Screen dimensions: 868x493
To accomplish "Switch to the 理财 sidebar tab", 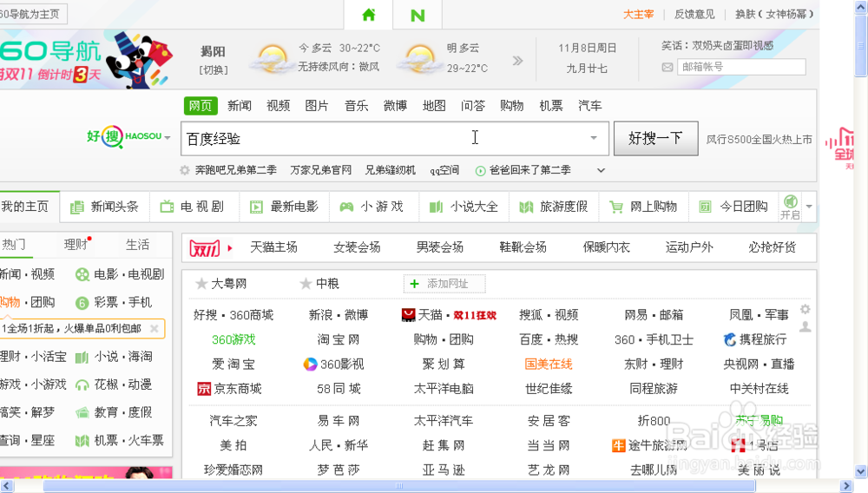I will pyautogui.click(x=76, y=245).
